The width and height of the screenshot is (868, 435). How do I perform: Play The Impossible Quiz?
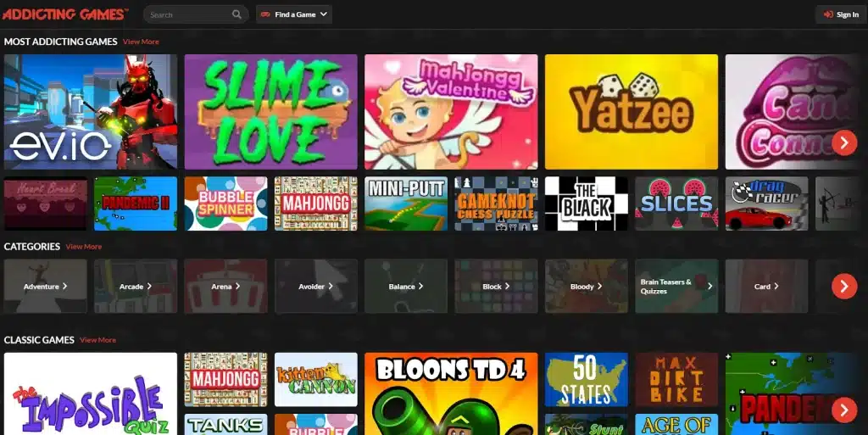[x=91, y=394]
